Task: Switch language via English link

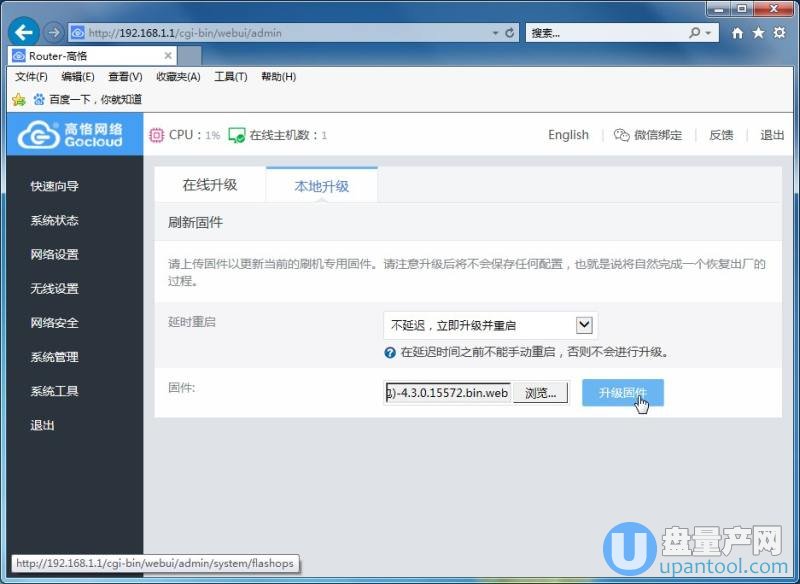Action: click(568, 135)
